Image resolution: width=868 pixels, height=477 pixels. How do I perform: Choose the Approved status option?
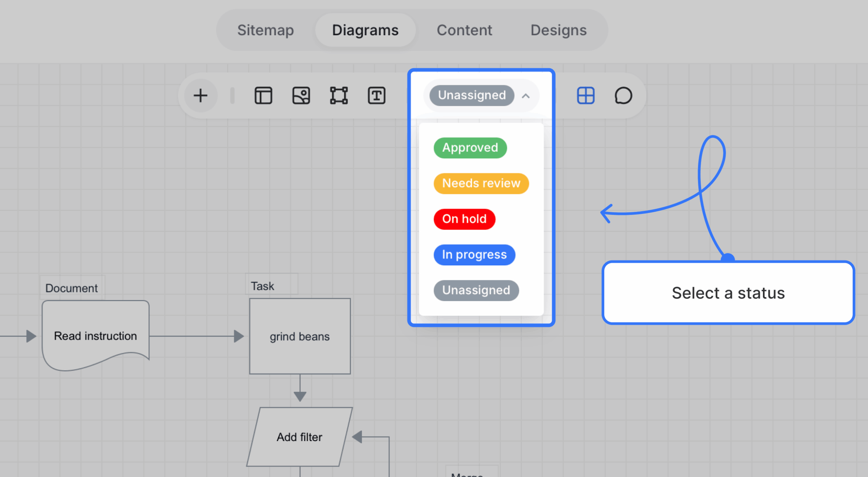[x=470, y=148]
